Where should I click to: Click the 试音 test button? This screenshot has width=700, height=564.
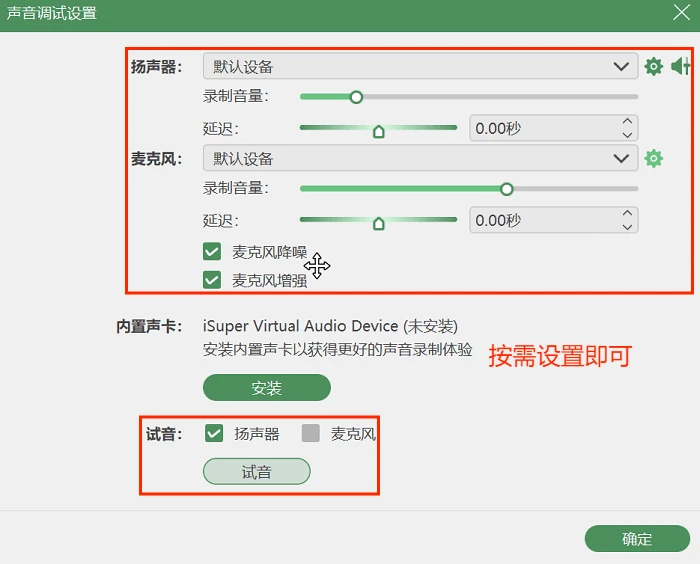pos(257,472)
